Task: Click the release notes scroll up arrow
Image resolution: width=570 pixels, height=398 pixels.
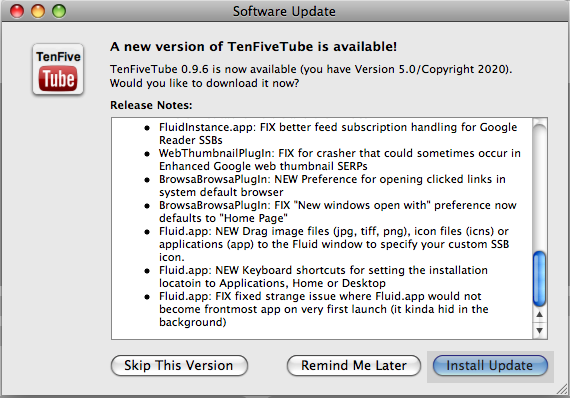Action: pyautogui.click(x=539, y=315)
